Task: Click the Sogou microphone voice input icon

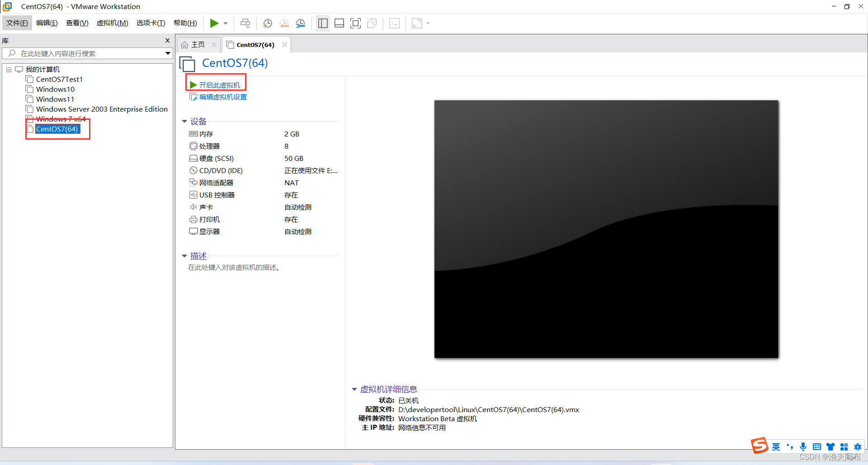Action: [x=803, y=447]
